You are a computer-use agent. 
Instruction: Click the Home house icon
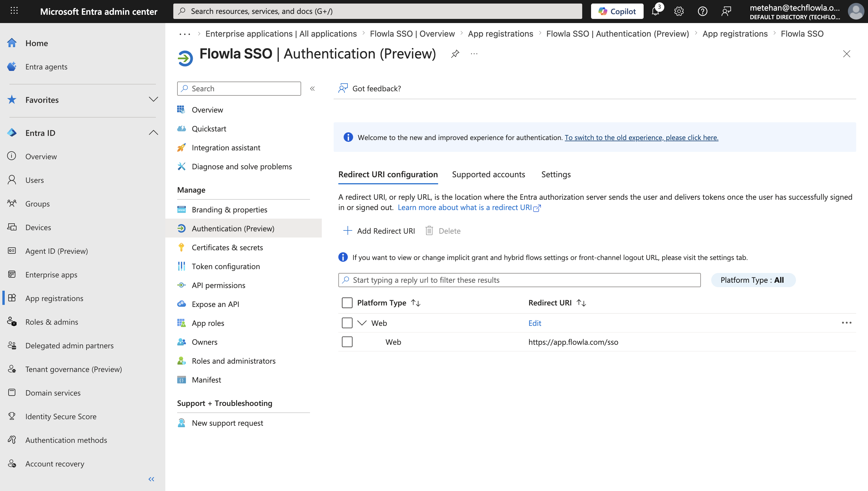pos(12,43)
